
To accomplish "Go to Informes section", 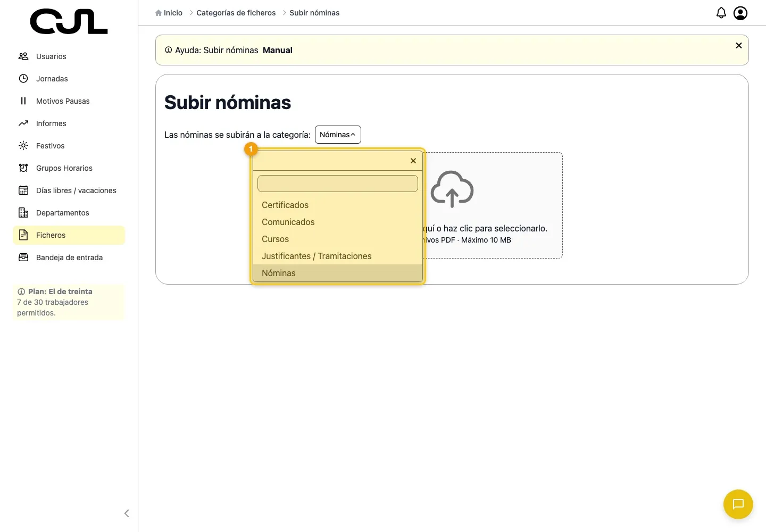I will [x=69, y=123].
